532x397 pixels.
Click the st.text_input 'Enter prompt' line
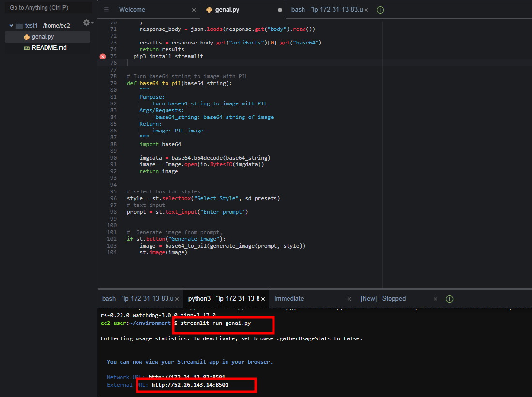click(187, 212)
